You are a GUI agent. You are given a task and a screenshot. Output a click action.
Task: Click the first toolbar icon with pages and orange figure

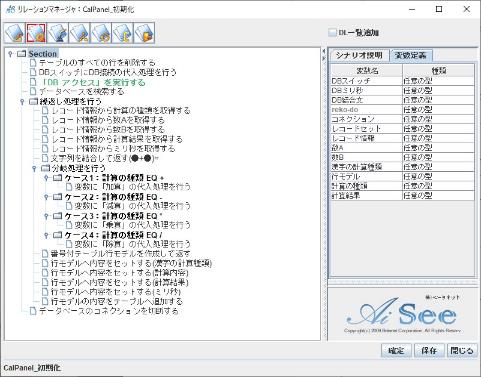(x=15, y=33)
